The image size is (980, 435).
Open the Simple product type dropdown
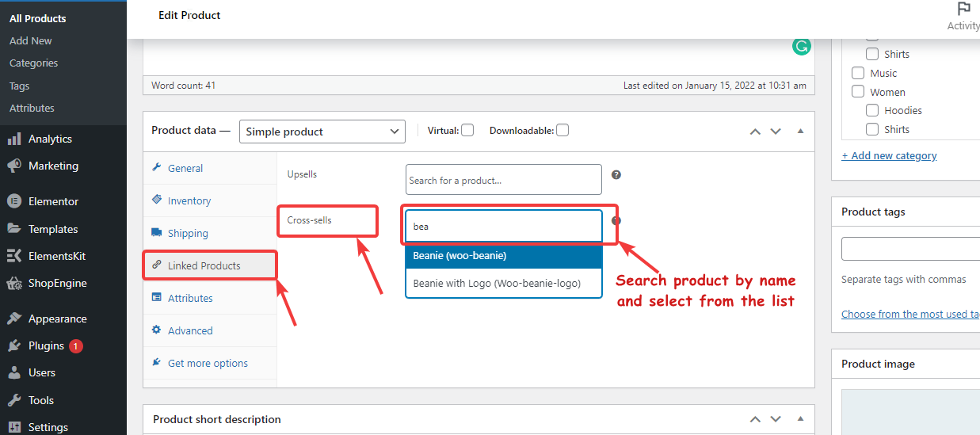322,132
